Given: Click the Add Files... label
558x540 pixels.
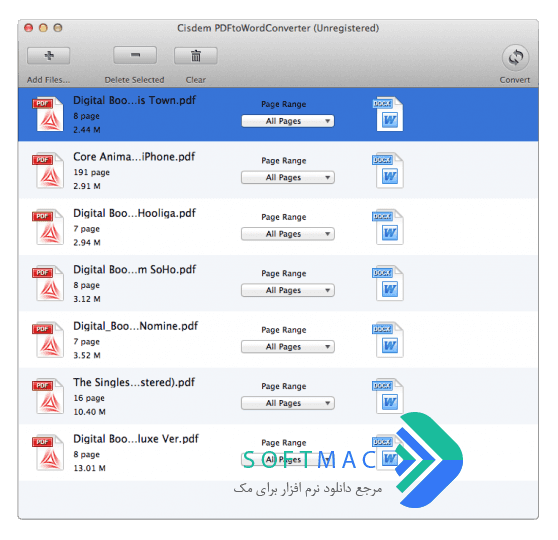Looking at the screenshot, I should [48, 80].
